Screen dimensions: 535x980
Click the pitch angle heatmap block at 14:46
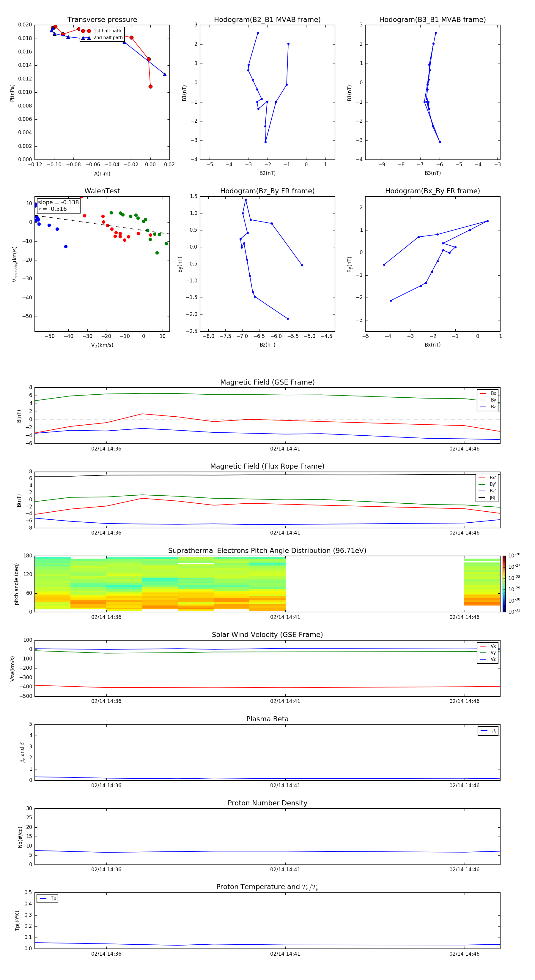(x=482, y=582)
